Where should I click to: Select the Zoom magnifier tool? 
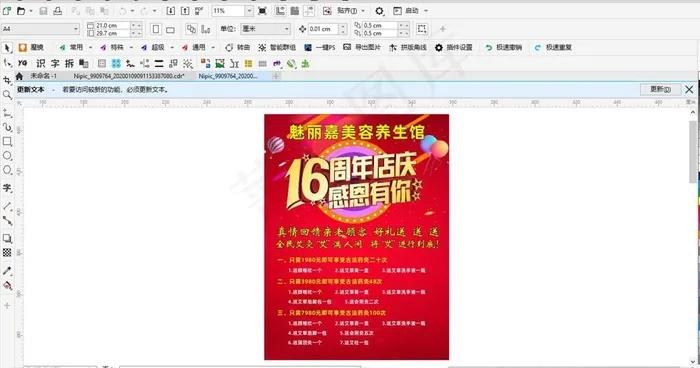(x=7, y=95)
